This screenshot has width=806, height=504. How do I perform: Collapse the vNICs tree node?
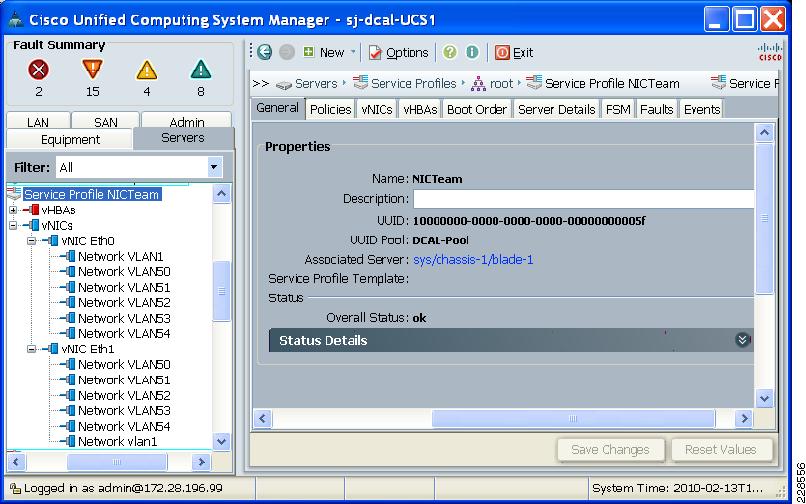13,225
